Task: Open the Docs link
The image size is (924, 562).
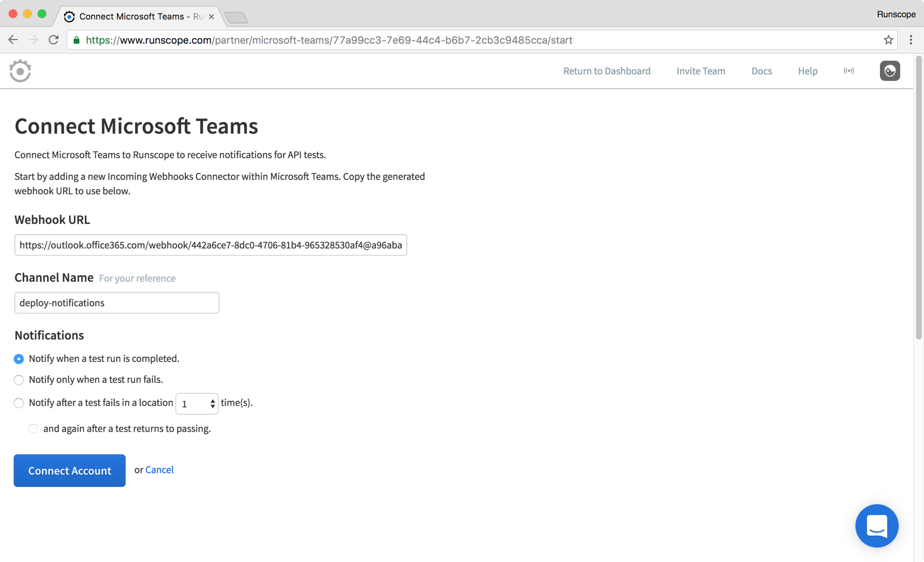Action: pyautogui.click(x=761, y=71)
